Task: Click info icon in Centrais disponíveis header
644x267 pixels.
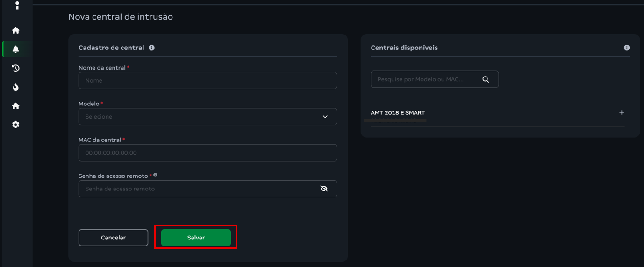Action: (x=627, y=48)
